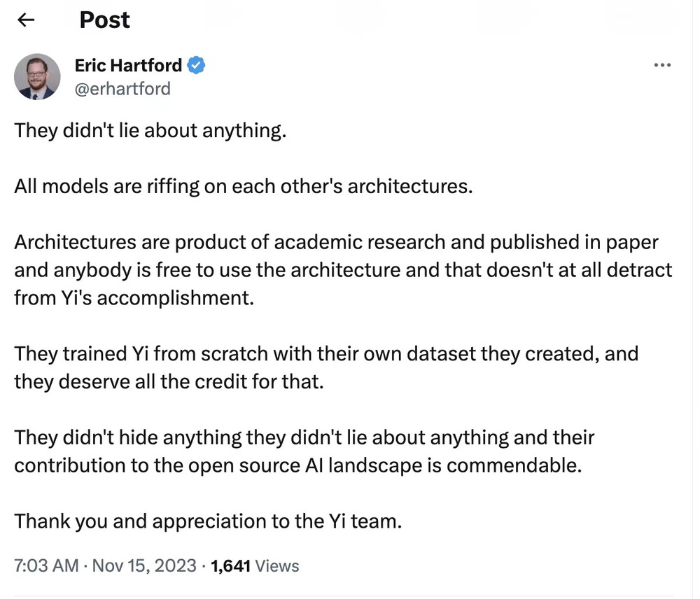Open Eric Hartford's profile picture
This screenshot has width=700, height=599.
tap(37, 76)
